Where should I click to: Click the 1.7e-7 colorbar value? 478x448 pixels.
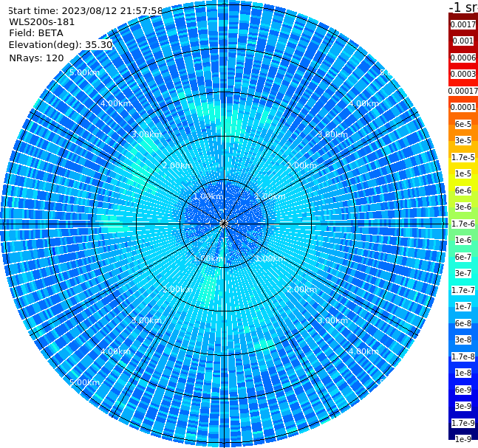(x=463, y=290)
